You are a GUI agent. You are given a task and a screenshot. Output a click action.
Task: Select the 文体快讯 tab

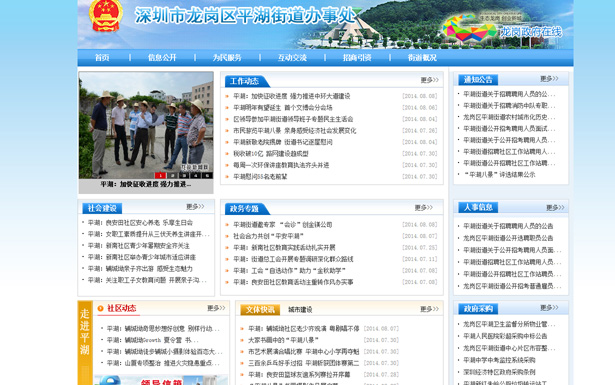coord(260,310)
